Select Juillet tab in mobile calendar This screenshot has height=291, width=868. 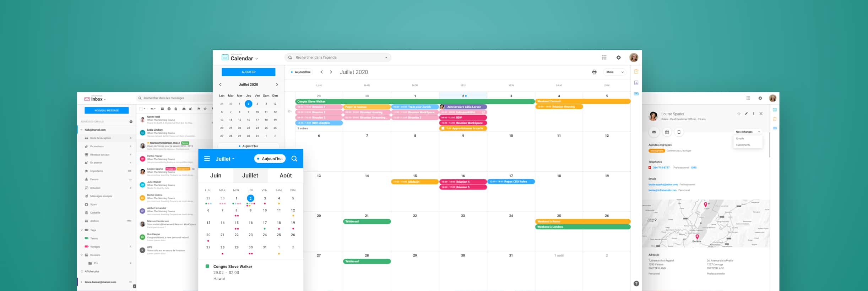250,175
